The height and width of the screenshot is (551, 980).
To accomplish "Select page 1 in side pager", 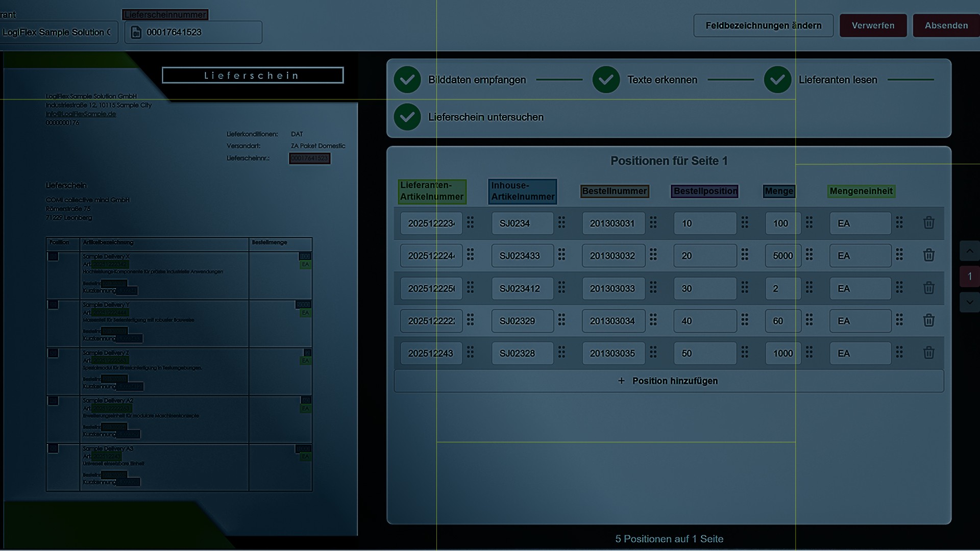I will 969,277.
